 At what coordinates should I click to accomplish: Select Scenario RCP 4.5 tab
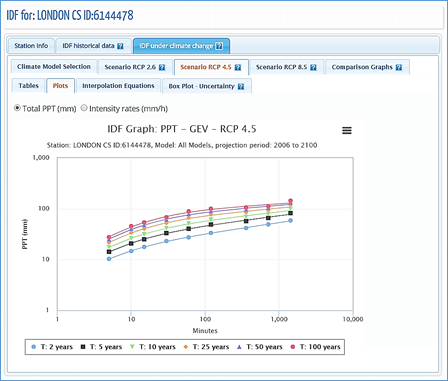click(211, 67)
